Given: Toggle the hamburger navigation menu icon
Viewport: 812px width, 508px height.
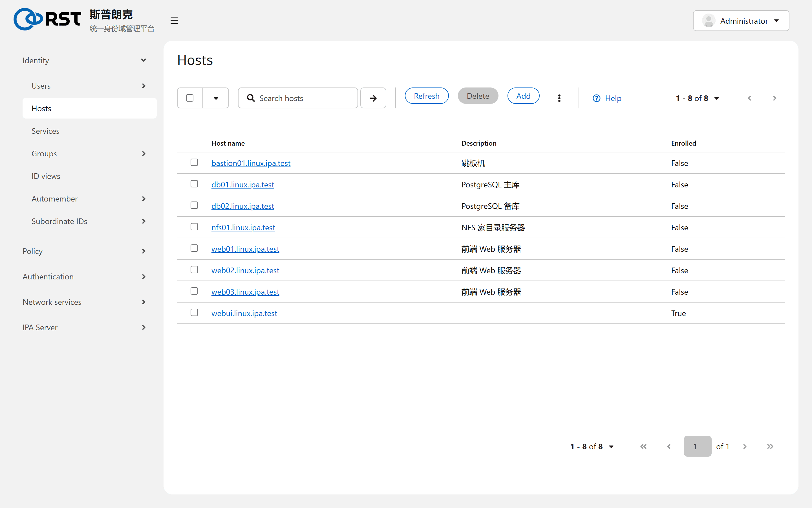Looking at the screenshot, I should 174,21.
